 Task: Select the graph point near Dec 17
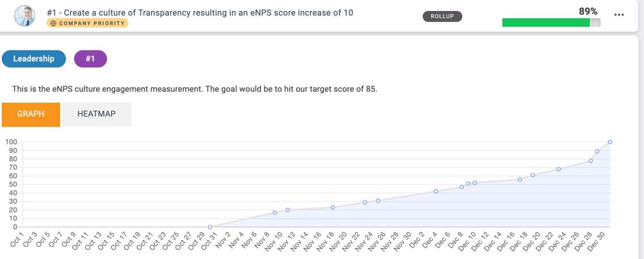(x=520, y=180)
